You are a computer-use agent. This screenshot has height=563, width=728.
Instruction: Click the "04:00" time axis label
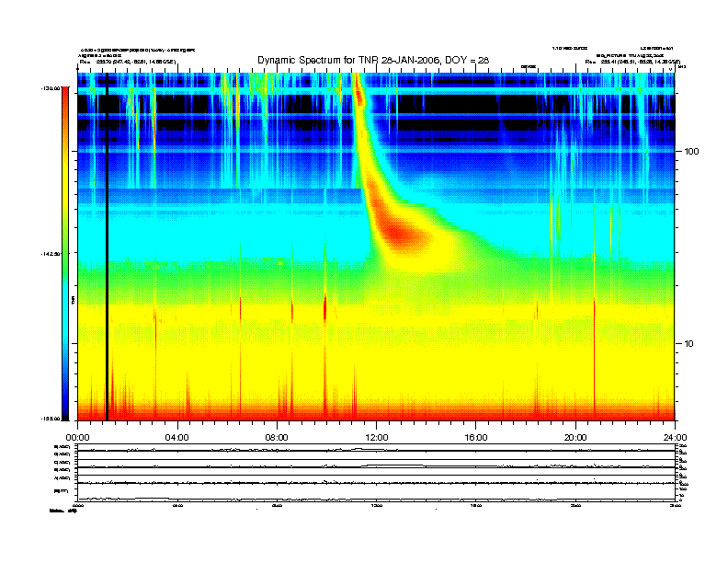tap(177, 438)
